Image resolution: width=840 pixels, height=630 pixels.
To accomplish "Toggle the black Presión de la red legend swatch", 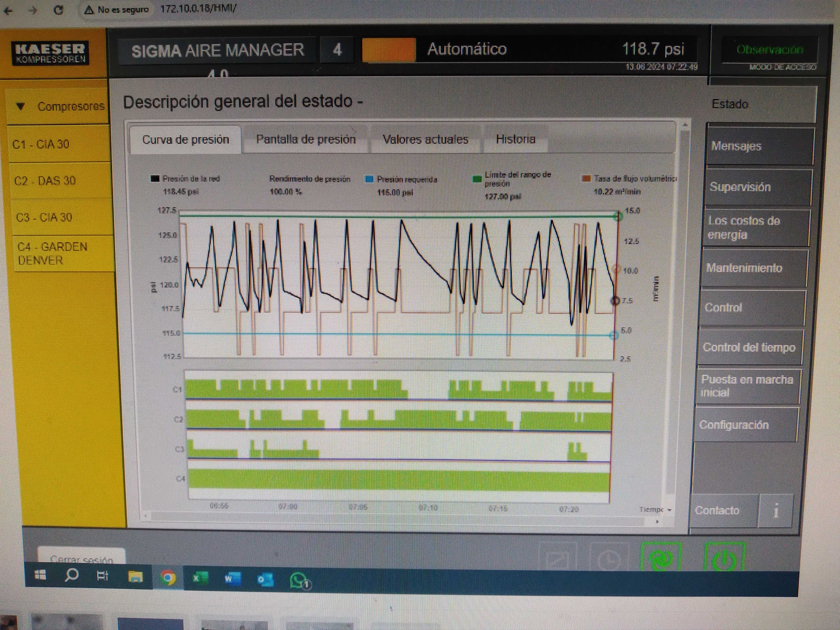I will 154,179.
